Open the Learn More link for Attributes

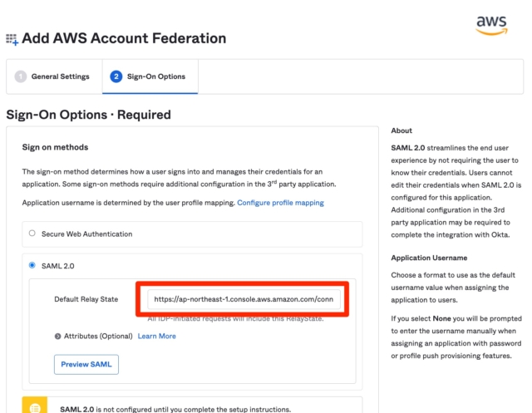point(157,336)
